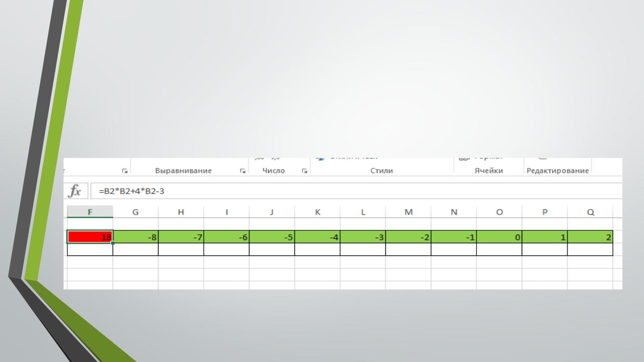
Task: Click the fx Insert Function icon
Action: pos(75,191)
